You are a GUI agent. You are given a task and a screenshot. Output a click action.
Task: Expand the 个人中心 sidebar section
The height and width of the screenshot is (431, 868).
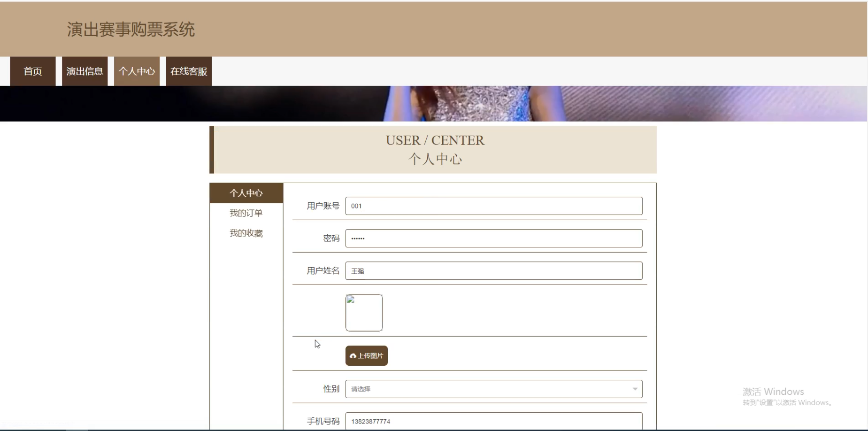click(x=246, y=192)
